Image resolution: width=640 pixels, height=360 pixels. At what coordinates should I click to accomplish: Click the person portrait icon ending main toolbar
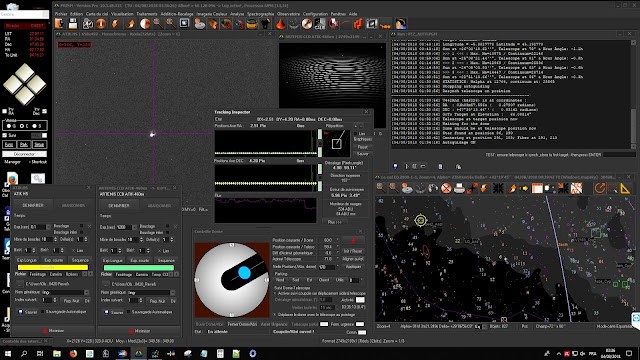coord(400,24)
